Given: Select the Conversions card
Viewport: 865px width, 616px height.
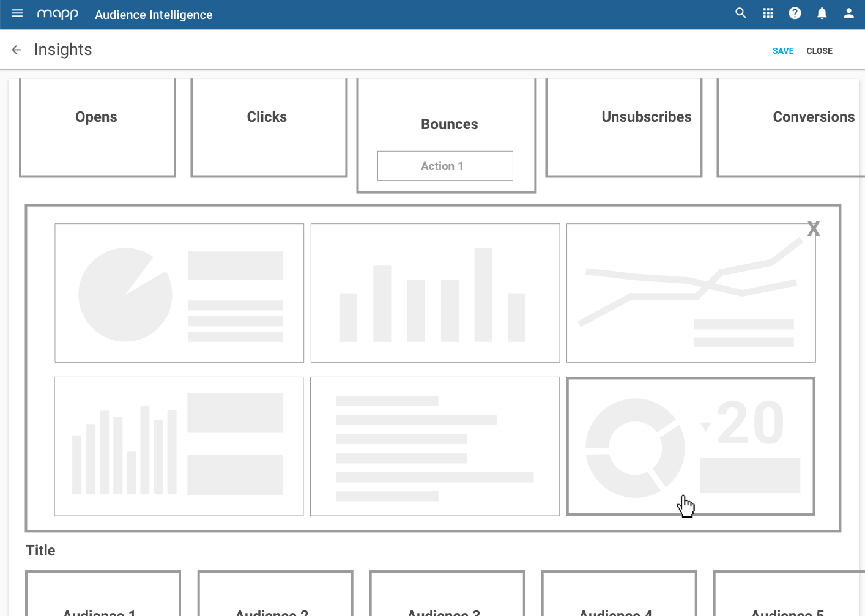Looking at the screenshot, I should point(790,127).
